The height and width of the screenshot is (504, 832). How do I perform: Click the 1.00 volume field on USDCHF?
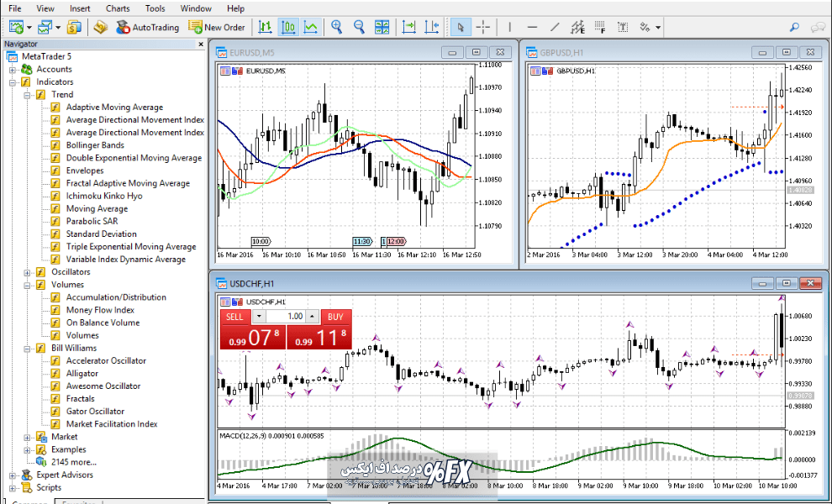[286, 317]
